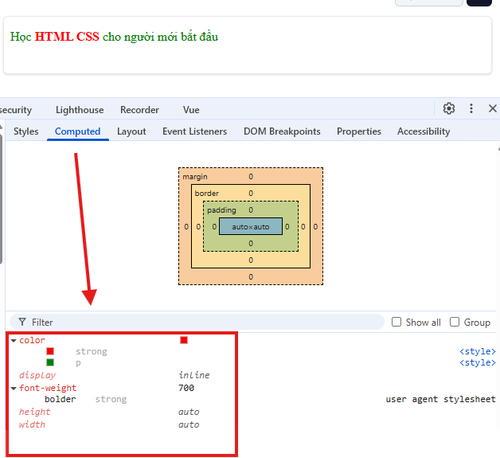Click the user agent stylesheet text

(x=440, y=399)
